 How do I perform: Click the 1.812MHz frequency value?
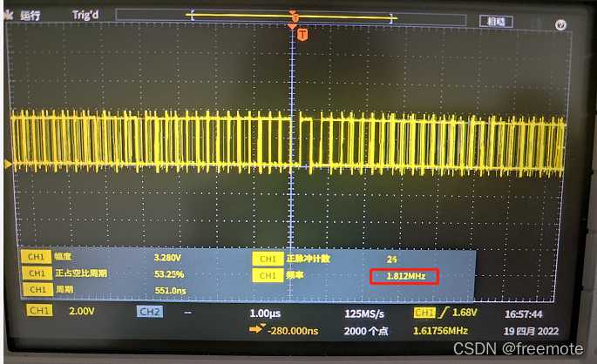coord(406,277)
